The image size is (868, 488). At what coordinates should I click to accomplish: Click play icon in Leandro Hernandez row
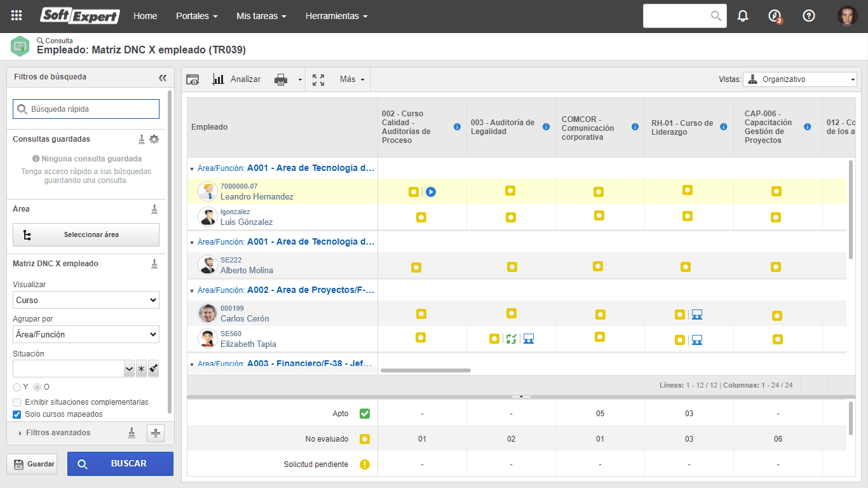[431, 191]
